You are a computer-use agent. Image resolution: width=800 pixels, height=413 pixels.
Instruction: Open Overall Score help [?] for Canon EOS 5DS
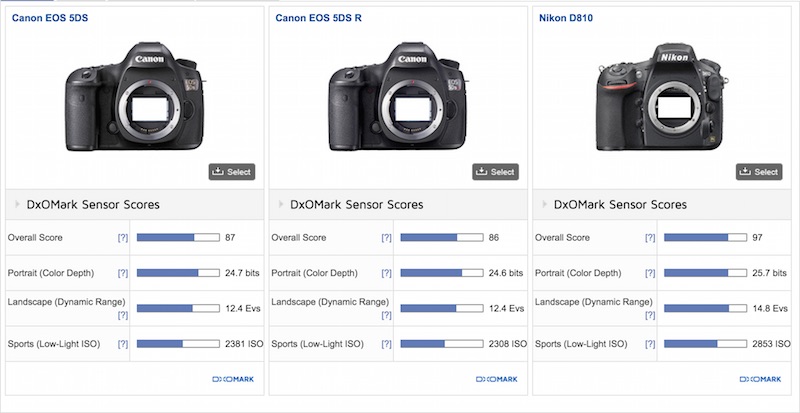click(123, 237)
